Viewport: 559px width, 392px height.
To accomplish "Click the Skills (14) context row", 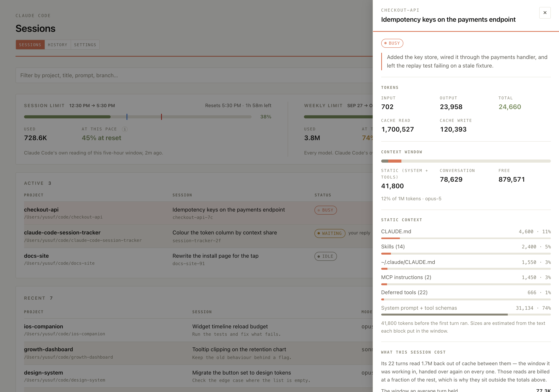I will click(x=466, y=249).
